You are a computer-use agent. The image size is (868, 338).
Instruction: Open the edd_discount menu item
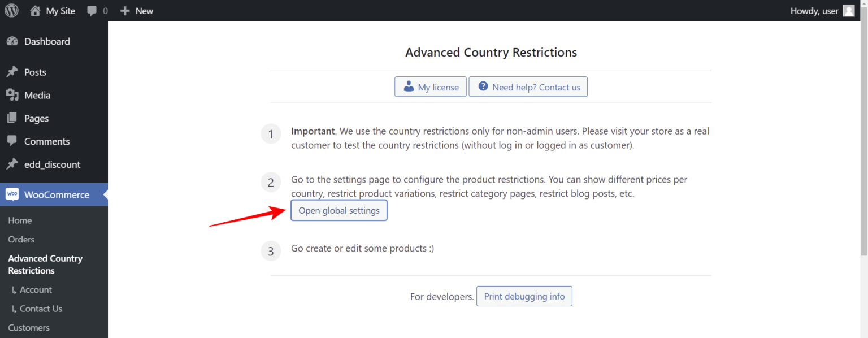(x=52, y=164)
